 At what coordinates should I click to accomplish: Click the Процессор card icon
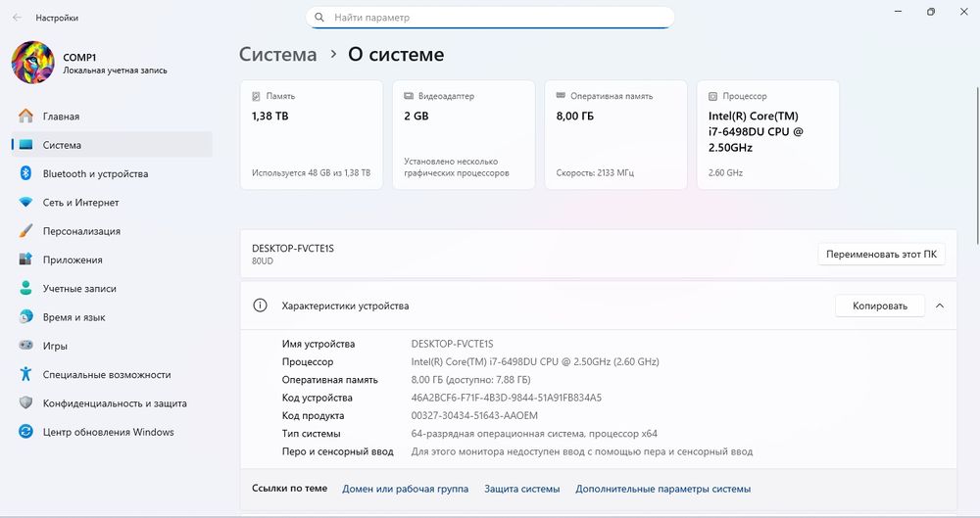[x=713, y=96]
